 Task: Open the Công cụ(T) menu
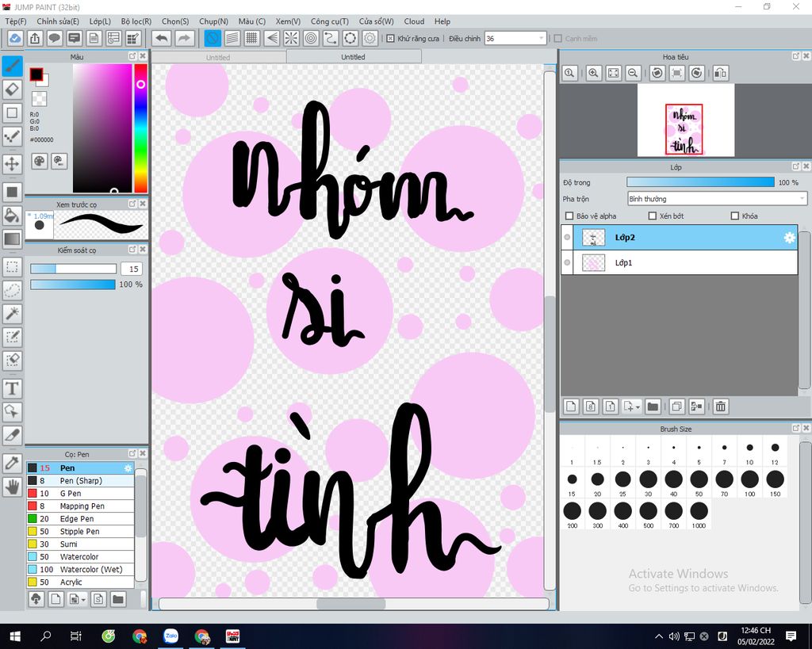pyautogui.click(x=329, y=21)
